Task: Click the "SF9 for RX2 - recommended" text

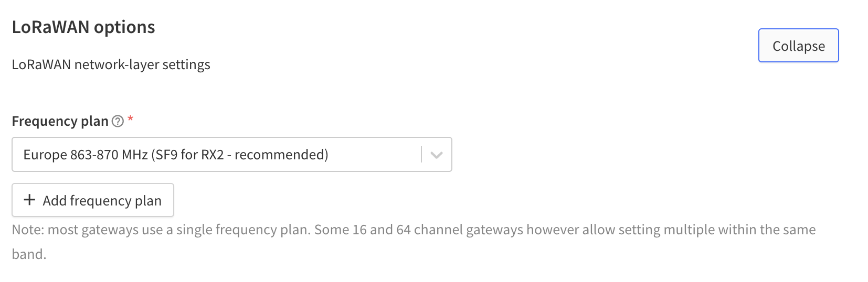Action: 241,155
